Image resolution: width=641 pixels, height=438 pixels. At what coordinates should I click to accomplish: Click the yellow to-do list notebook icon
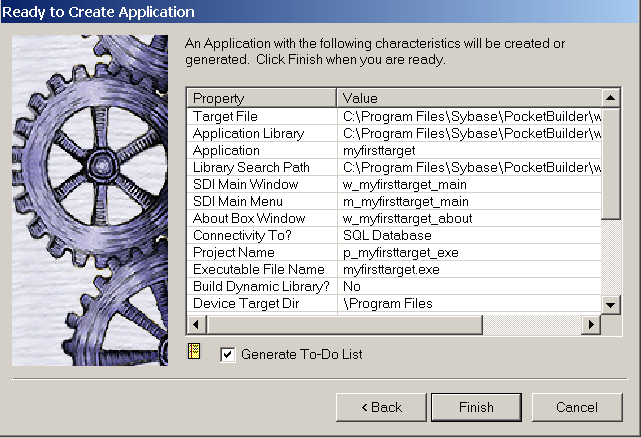pyautogui.click(x=194, y=351)
